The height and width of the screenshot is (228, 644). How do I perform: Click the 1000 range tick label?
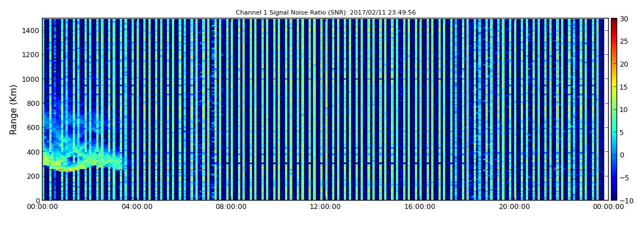[31, 79]
